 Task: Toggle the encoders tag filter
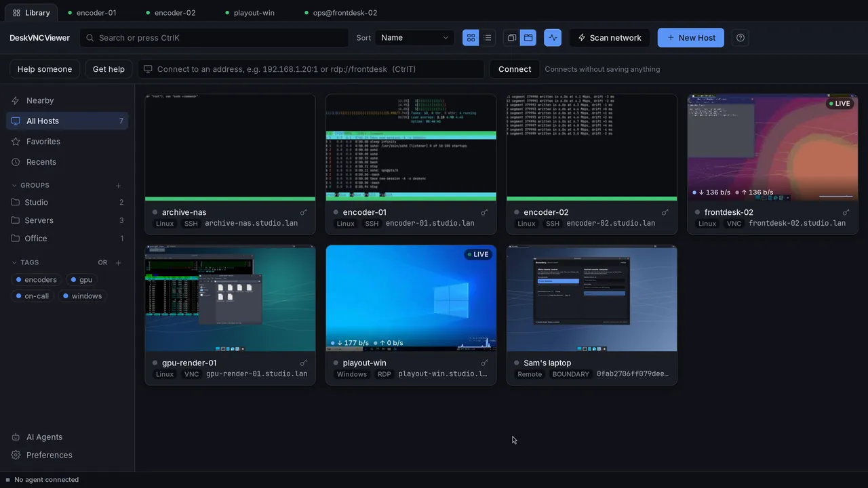[x=37, y=280]
